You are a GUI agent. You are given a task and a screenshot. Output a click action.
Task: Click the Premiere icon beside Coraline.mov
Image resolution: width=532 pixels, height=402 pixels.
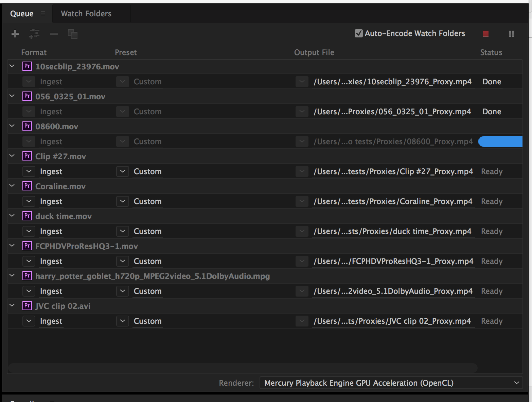(27, 186)
